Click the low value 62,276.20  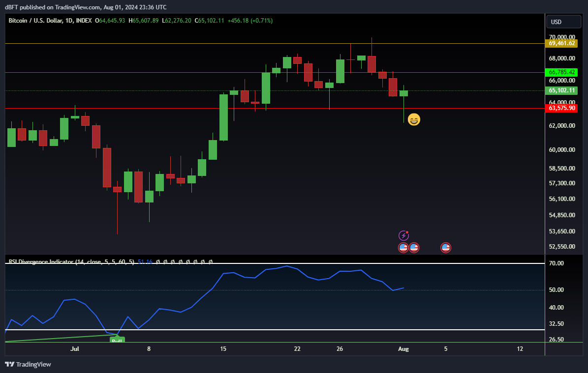[178, 21]
